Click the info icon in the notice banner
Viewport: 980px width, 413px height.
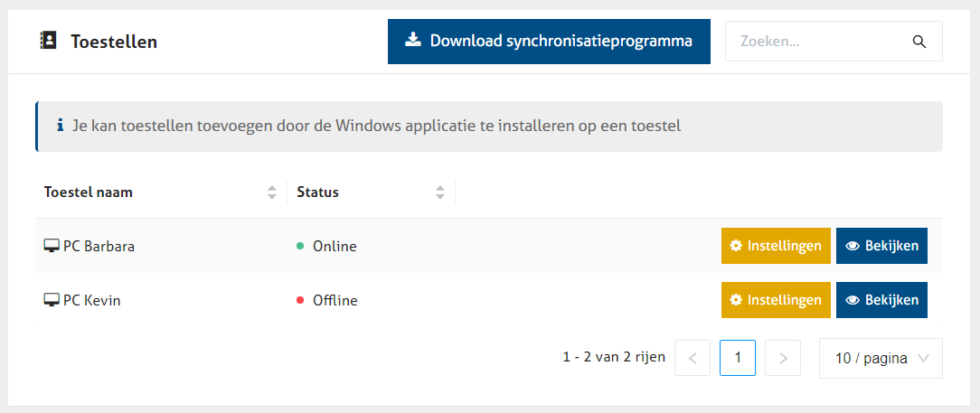coord(61,126)
